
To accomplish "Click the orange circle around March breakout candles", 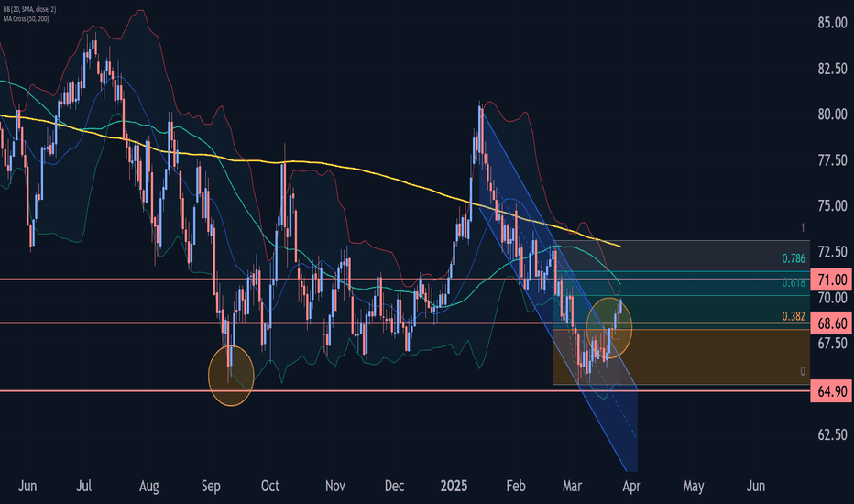I will [x=609, y=328].
